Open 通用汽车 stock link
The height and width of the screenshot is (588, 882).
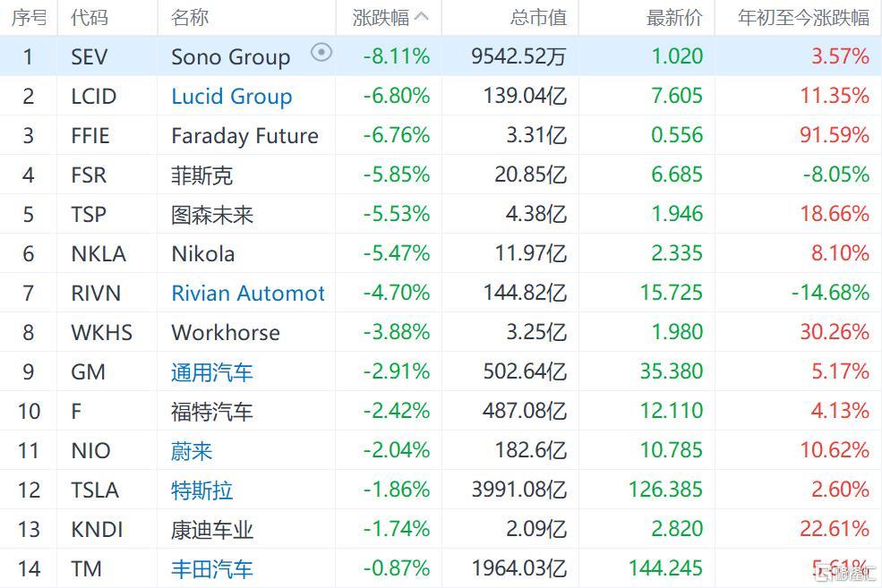point(212,372)
